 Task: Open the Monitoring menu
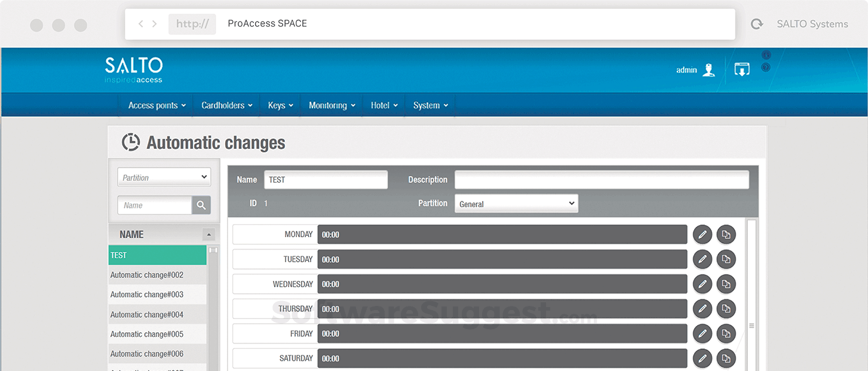pos(331,105)
